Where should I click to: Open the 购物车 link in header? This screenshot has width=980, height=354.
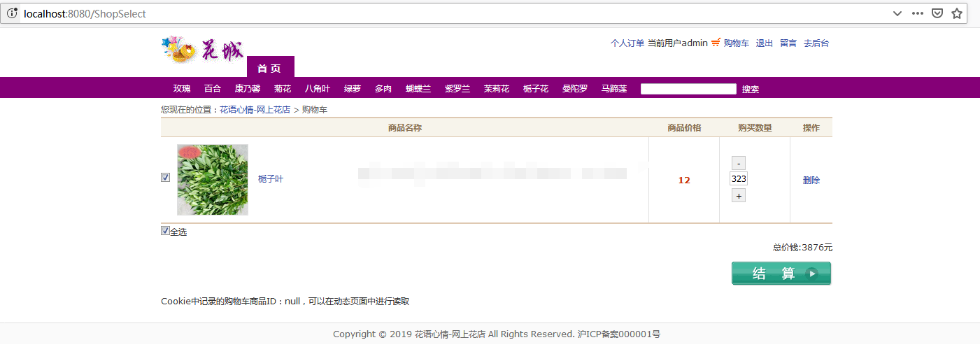(x=736, y=43)
